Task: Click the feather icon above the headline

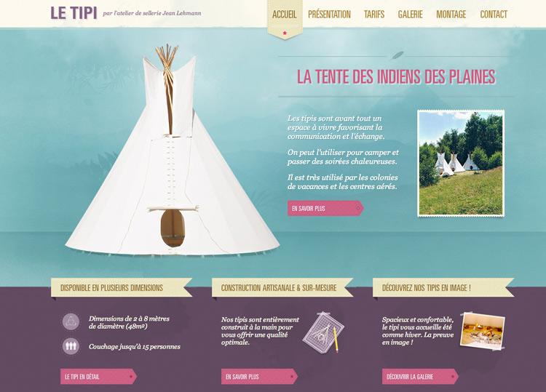Action: pos(396,56)
